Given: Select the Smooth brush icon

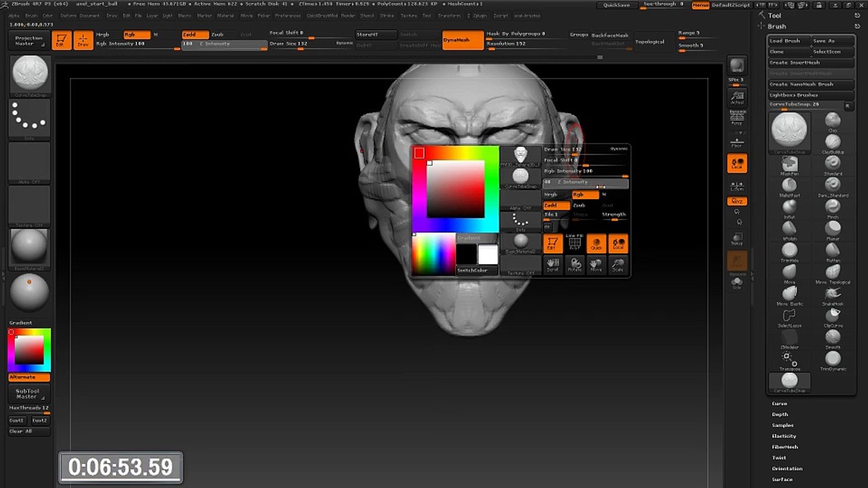Looking at the screenshot, I should coord(833,338).
